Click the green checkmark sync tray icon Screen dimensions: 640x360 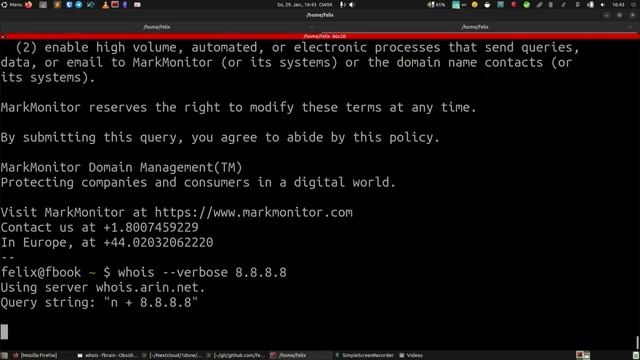click(527, 4)
